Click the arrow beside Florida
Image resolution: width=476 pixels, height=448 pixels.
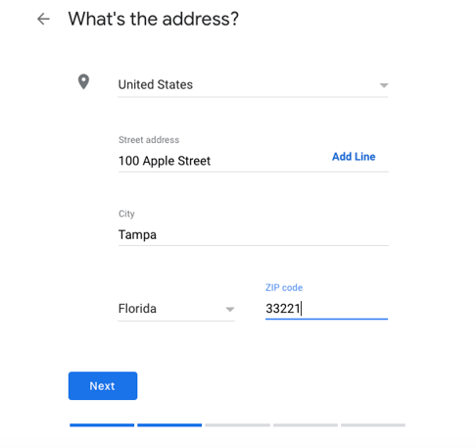[x=230, y=309]
